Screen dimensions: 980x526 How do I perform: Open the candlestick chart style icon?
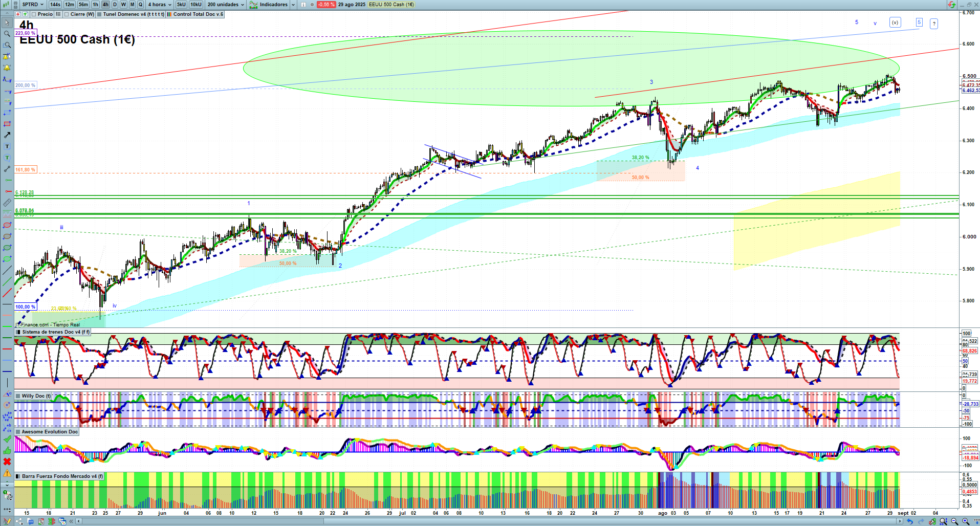(7, 5)
